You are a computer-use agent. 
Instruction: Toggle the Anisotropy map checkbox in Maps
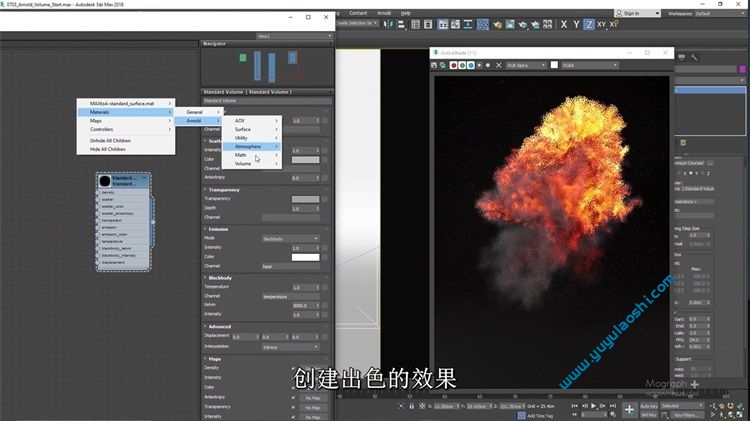click(x=293, y=398)
